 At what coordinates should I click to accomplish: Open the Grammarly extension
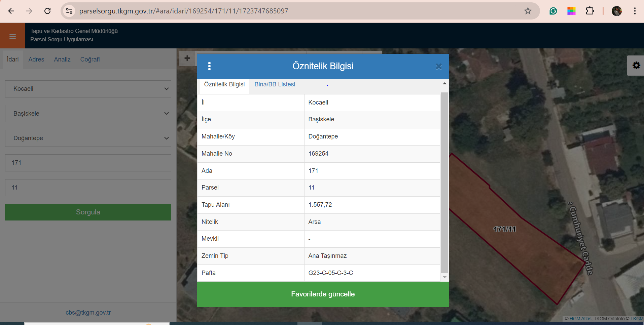(553, 11)
